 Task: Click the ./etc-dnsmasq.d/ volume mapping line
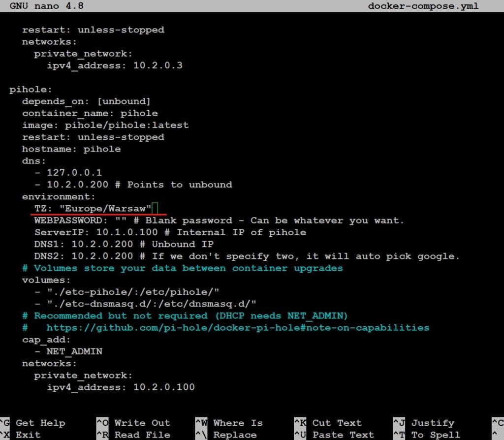pos(146,304)
